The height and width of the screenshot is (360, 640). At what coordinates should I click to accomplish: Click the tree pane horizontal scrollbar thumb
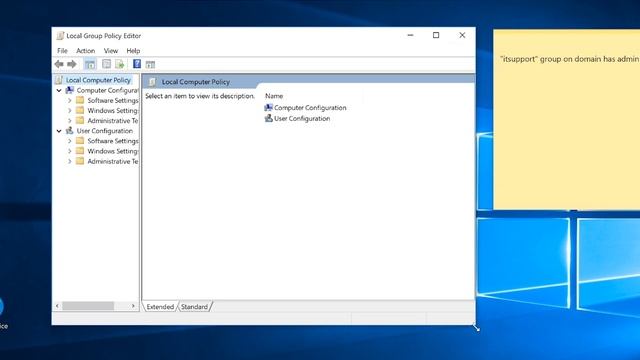click(88, 306)
